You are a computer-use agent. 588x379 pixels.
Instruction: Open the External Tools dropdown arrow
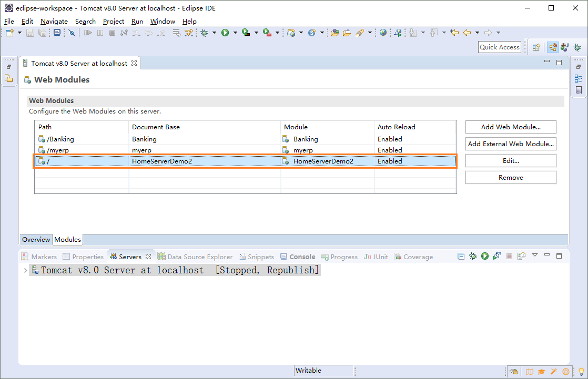click(277, 33)
